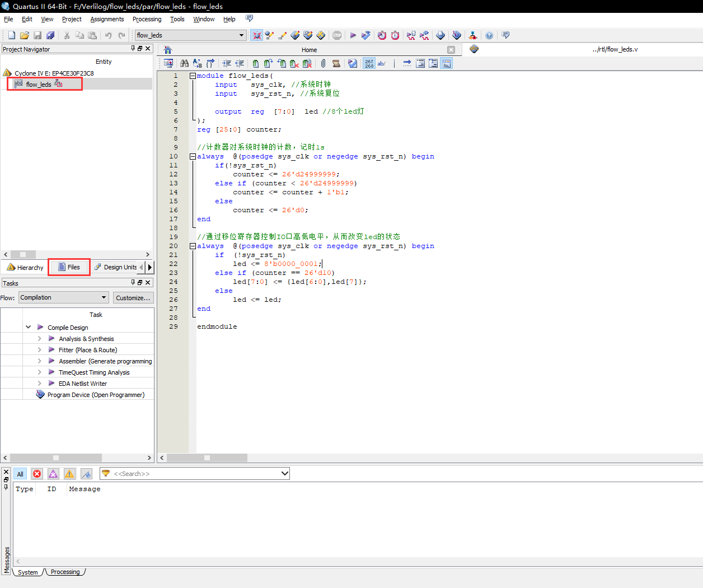Open the message search dropdown arrow
This screenshot has width=703, height=588.
point(284,474)
